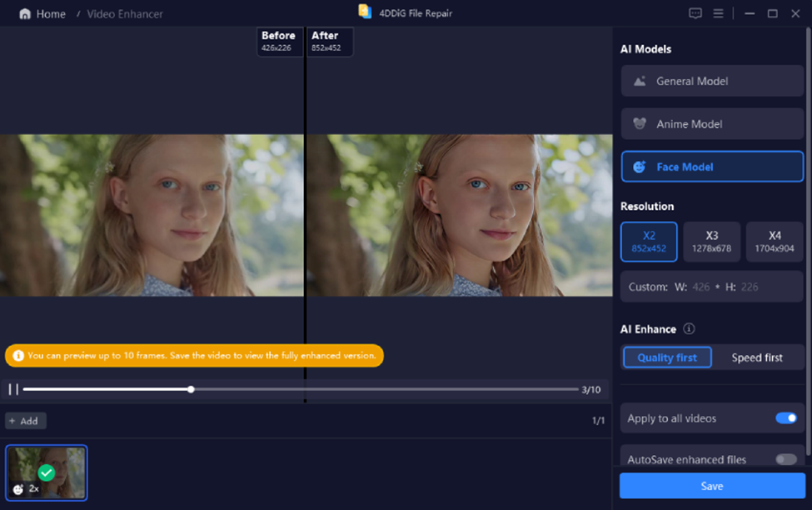Toggle Apply to all videos off
This screenshot has width=812, height=510.
(785, 417)
